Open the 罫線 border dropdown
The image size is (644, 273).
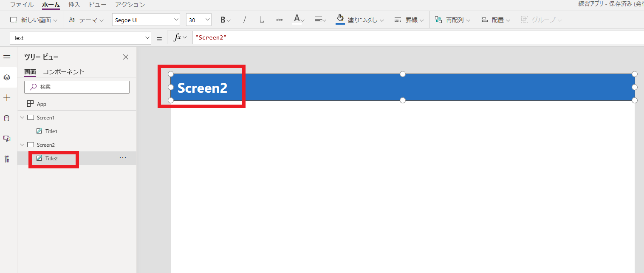(409, 20)
